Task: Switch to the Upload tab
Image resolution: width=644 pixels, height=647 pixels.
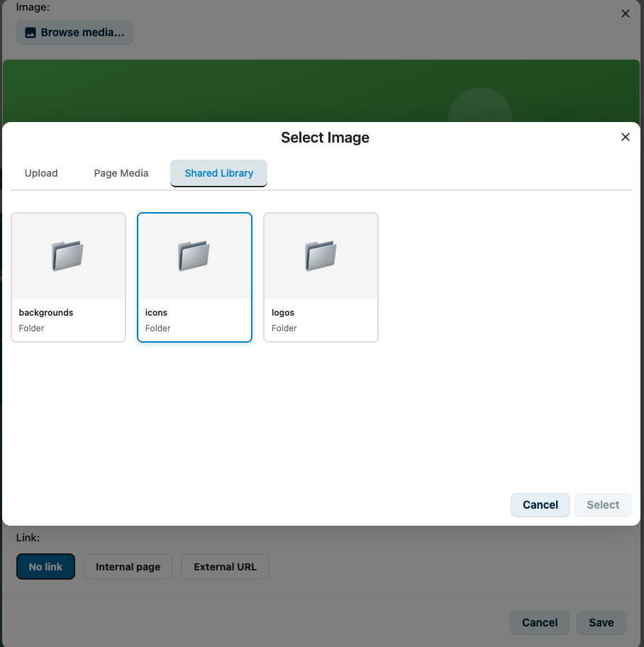Action: tap(41, 173)
